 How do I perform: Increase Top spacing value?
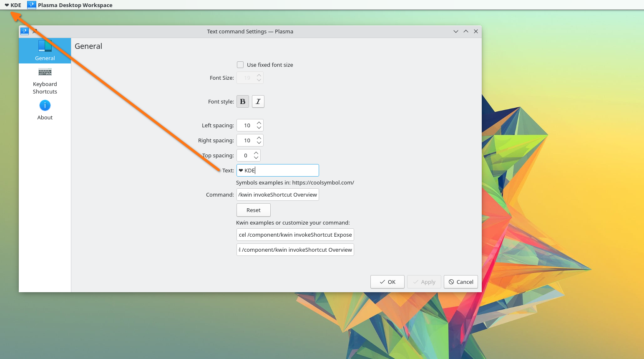tap(256, 153)
